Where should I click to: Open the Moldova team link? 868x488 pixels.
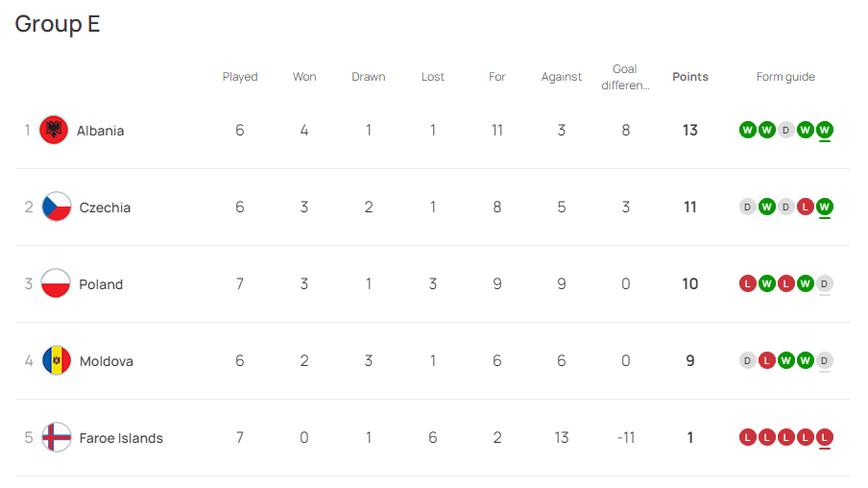click(107, 362)
